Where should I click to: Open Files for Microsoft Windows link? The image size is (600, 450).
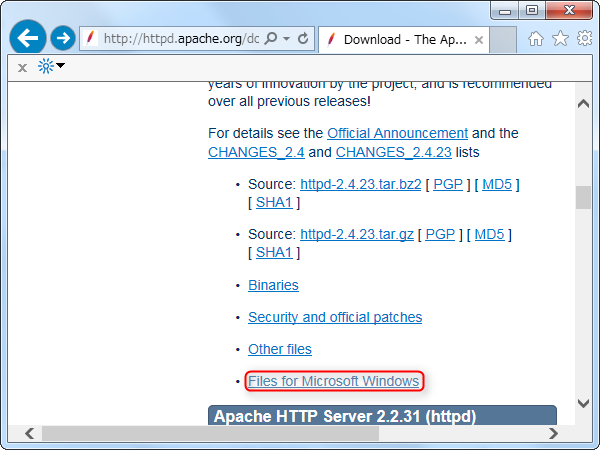click(334, 381)
